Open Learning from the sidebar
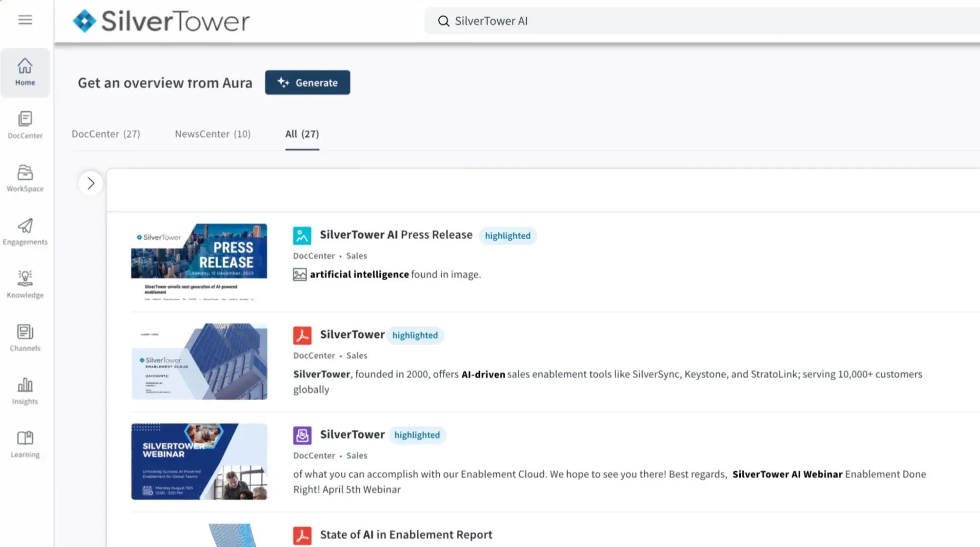Image resolution: width=980 pixels, height=547 pixels. pos(25,444)
